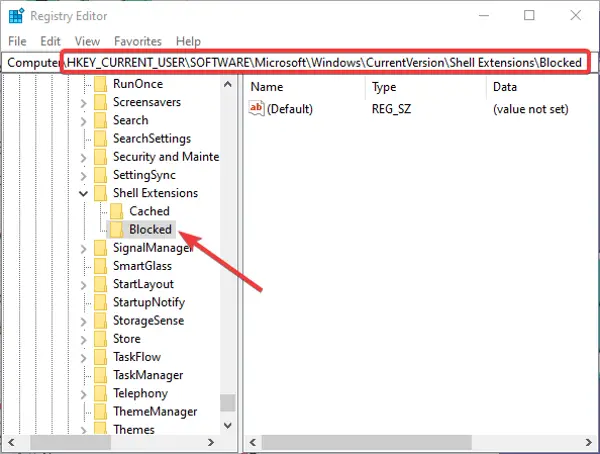The height and width of the screenshot is (454, 600).
Task: Select the Blocked folder icon
Action: click(117, 230)
